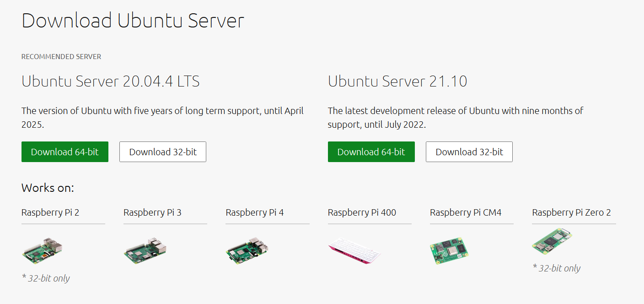Viewport: 644px width, 304px height.
Task: Download 64-bit Ubuntu Server 21.10
Action: coord(371,152)
